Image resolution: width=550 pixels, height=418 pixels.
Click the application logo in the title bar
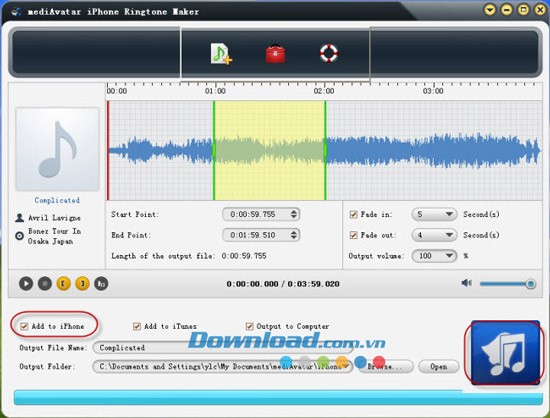[16, 12]
